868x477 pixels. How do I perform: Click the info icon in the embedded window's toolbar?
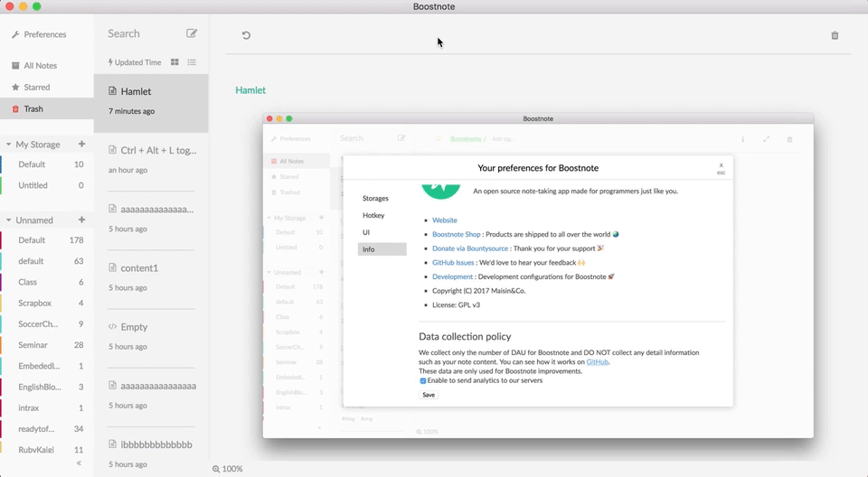click(743, 139)
